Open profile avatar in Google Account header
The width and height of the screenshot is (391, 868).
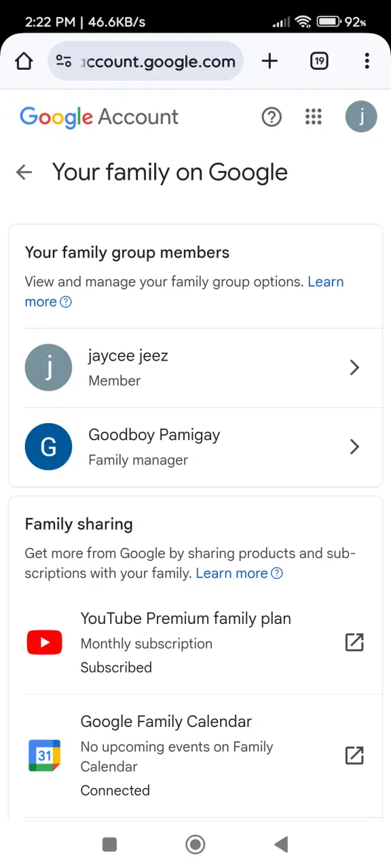(361, 117)
